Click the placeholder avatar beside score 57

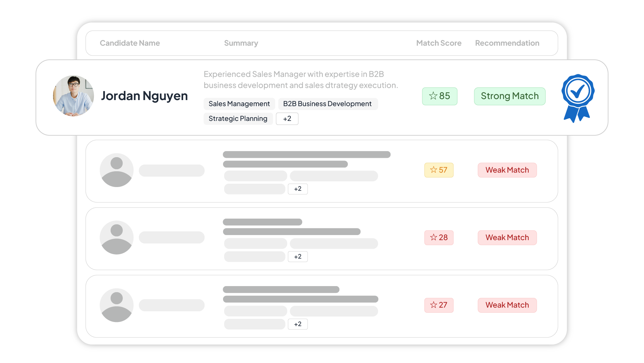[x=116, y=170]
